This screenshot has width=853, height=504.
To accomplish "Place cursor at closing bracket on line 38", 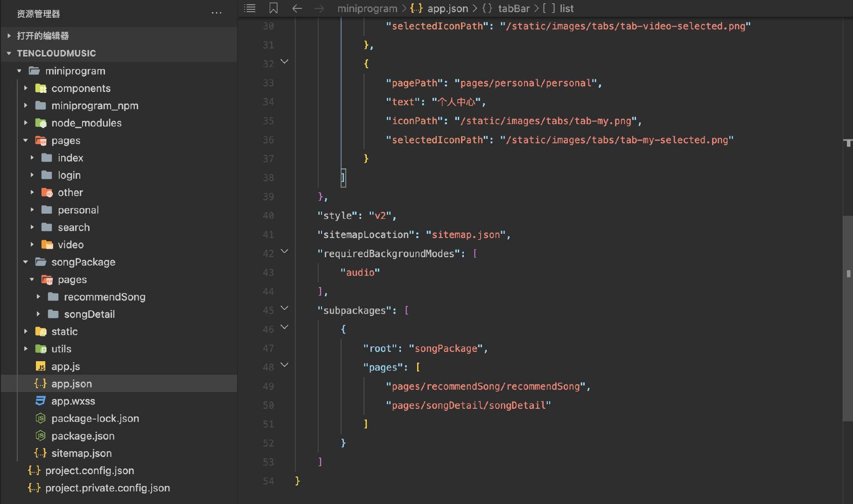I will [343, 178].
